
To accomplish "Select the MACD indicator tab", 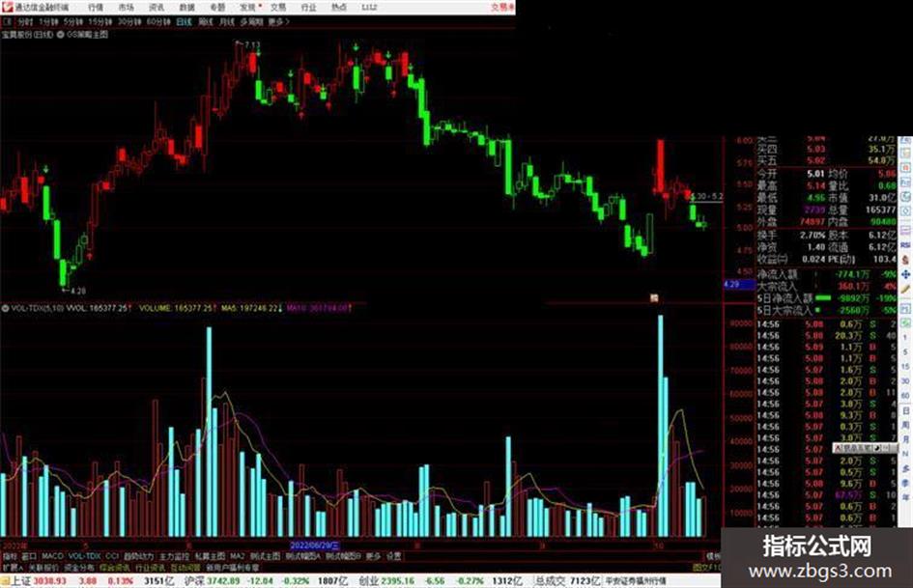I will [52, 556].
